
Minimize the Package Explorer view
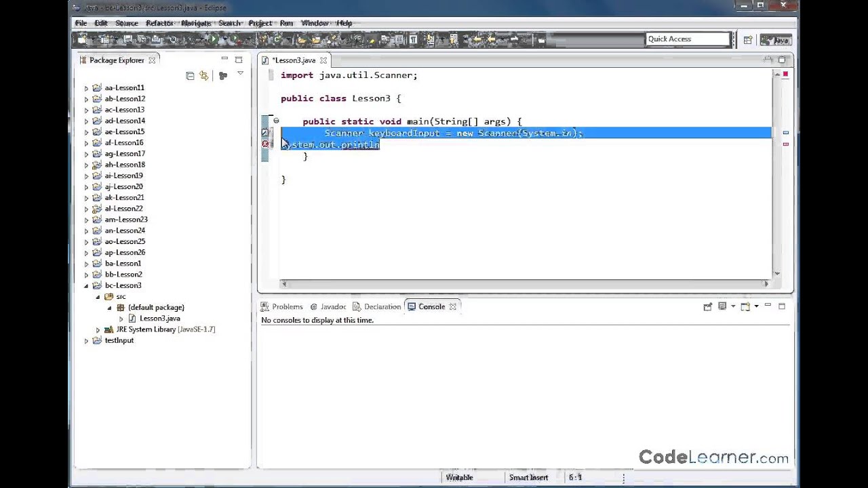point(224,60)
